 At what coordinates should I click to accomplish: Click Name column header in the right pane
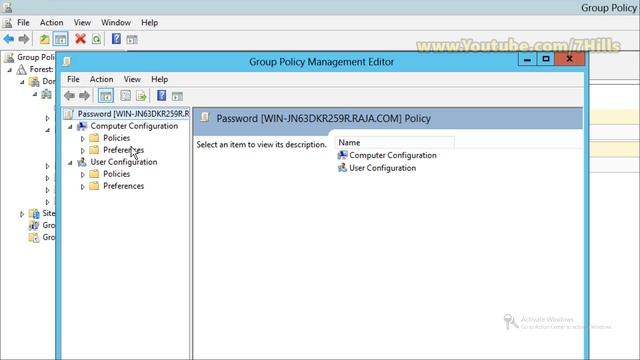click(x=394, y=142)
